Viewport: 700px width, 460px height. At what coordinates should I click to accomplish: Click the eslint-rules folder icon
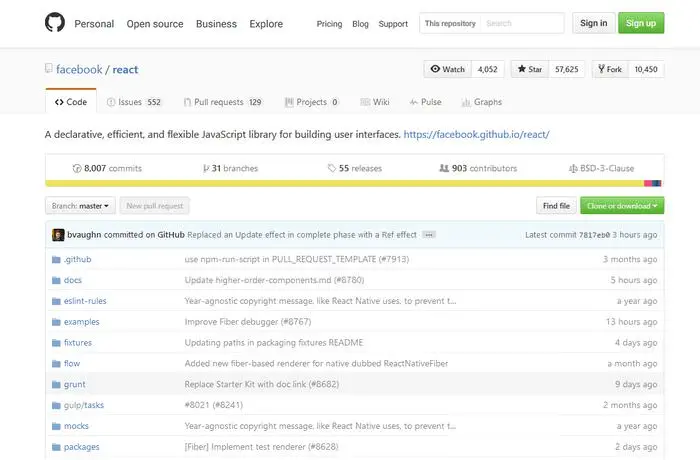click(x=56, y=301)
